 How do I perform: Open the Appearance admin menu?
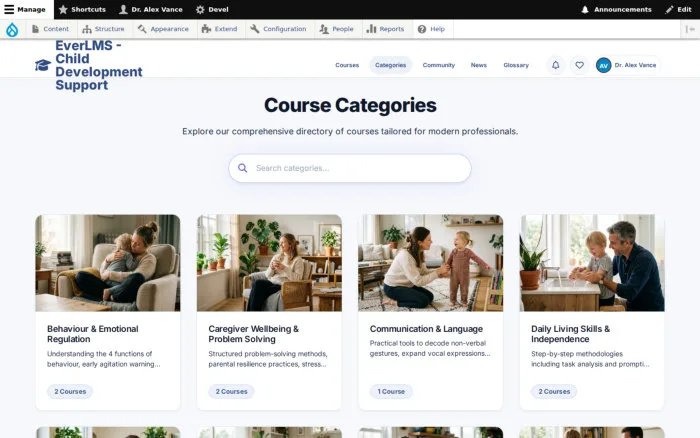(163, 29)
